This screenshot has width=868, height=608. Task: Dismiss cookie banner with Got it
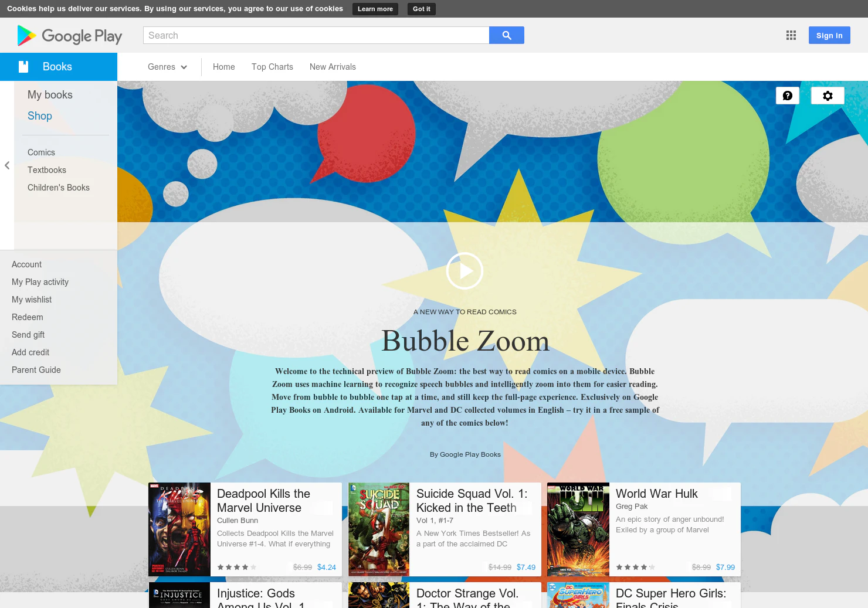422,9
